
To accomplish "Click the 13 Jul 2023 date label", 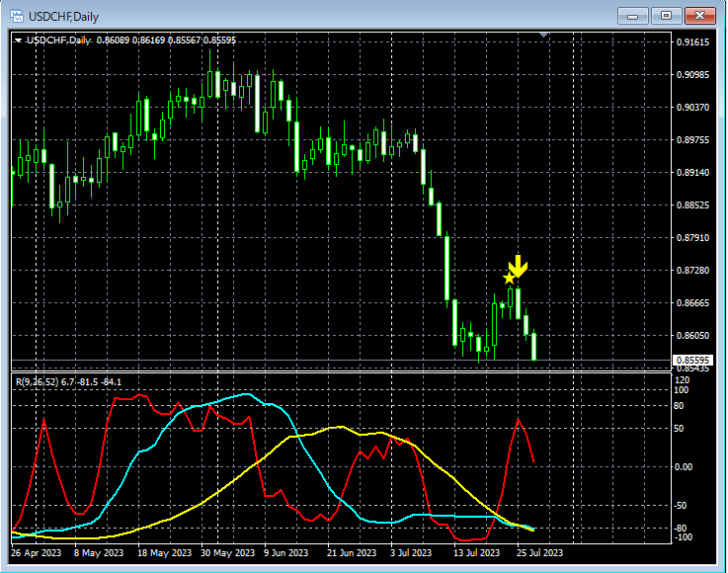I will click(476, 553).
